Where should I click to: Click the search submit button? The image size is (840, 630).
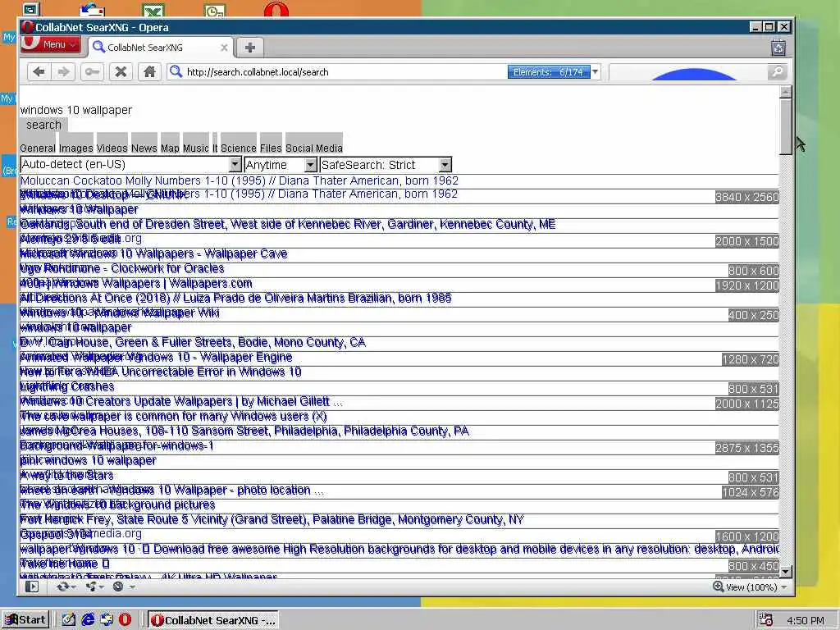point(44,125)
